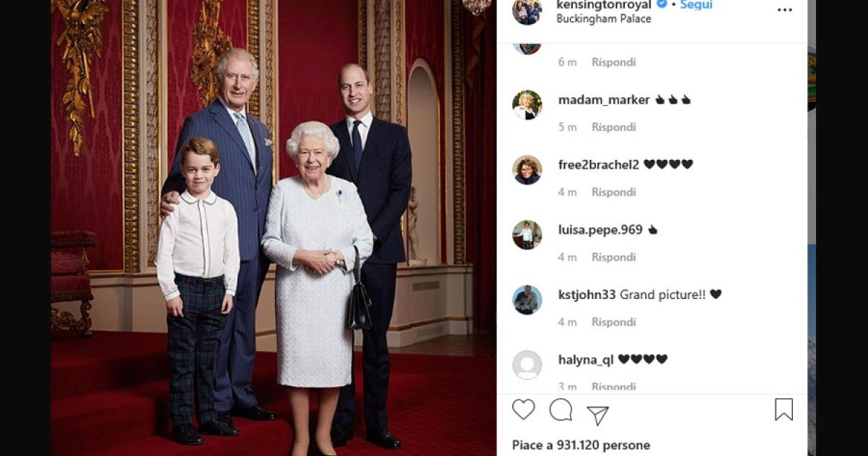The image size is (868, 456).
Task: View free2brachel2 profile picture
Action: 527,170
